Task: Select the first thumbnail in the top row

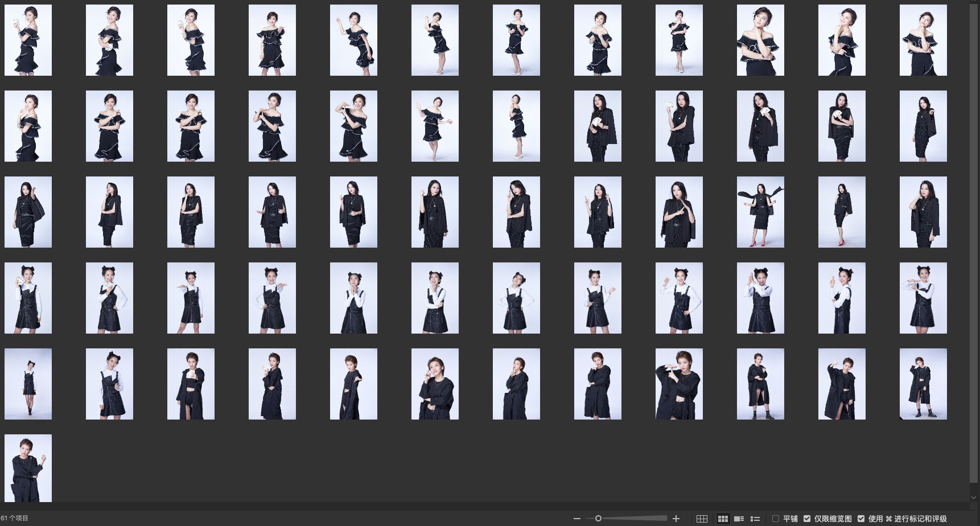Action: (x=28, y=40)
